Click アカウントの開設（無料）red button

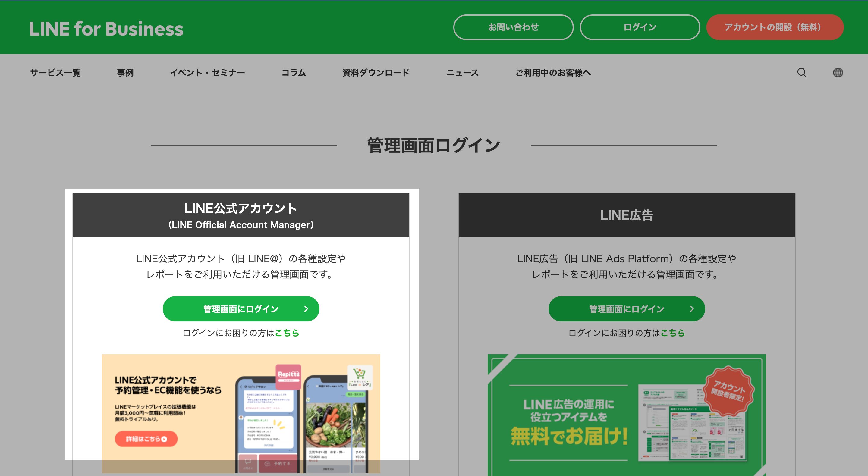(x=775, y=27)
